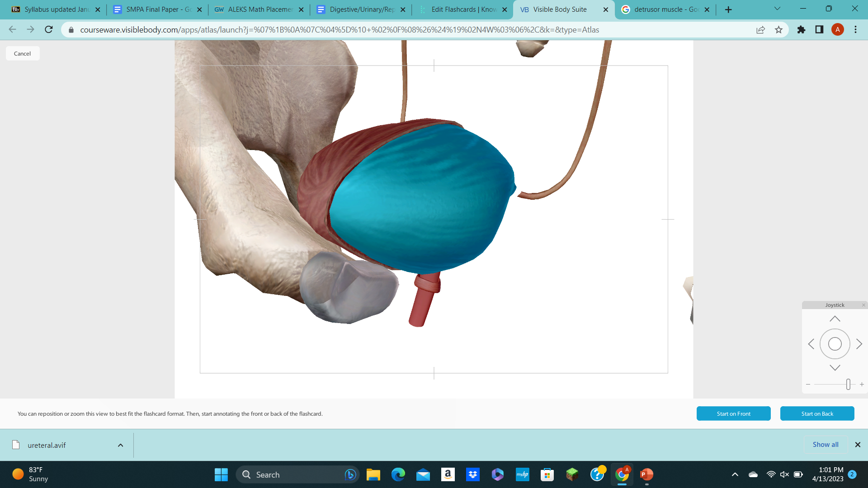The image size is (868, 488).
Task: Expand hidden icons in the system tray
Action: tap(735, 474)
